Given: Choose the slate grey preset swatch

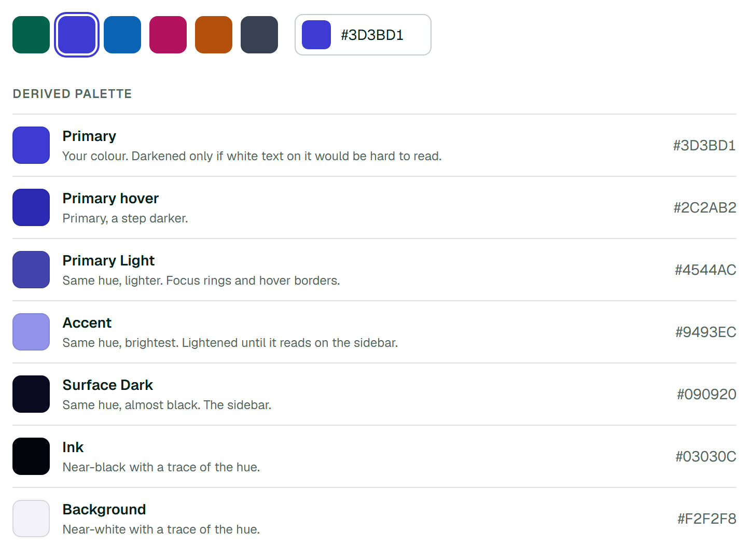Looking at the screenshot, I should pos(259,35).
